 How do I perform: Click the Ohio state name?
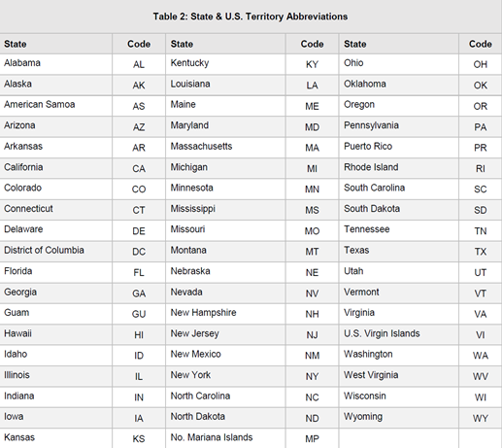pyautogui.click(x=353, y=63)
